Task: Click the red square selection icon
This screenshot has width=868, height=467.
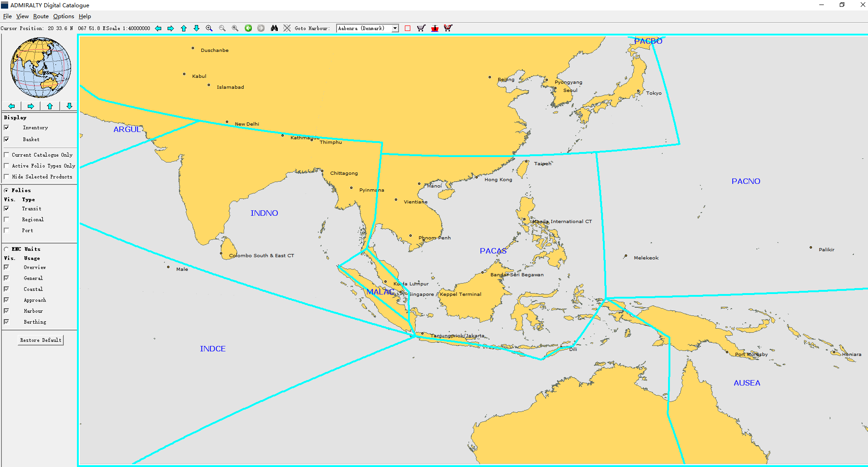Action: 408,28
